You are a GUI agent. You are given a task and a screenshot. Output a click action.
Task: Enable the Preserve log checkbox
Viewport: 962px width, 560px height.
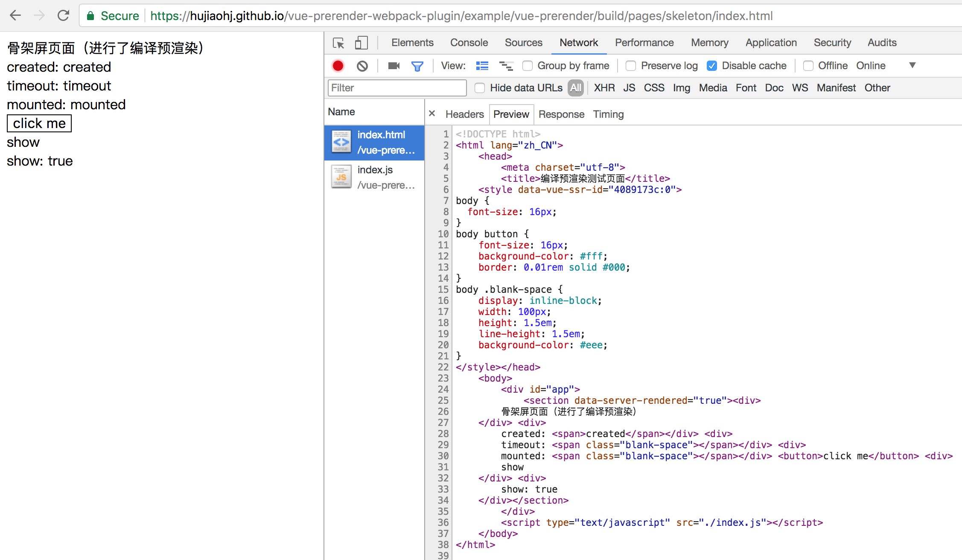pos(631,66)
